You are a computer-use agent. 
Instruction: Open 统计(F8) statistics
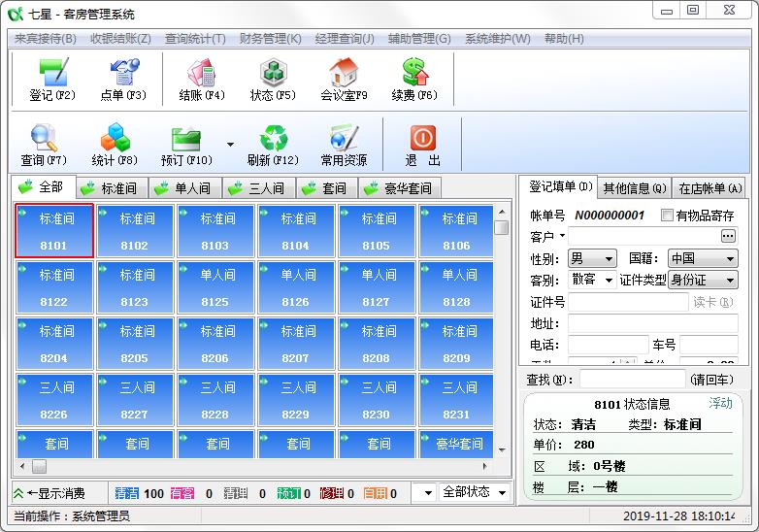[115, 145]
